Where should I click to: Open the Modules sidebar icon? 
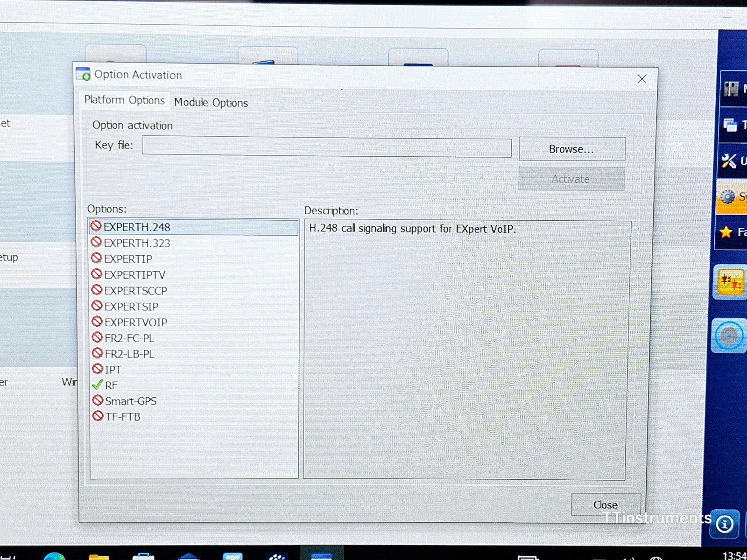coord(732,89)
